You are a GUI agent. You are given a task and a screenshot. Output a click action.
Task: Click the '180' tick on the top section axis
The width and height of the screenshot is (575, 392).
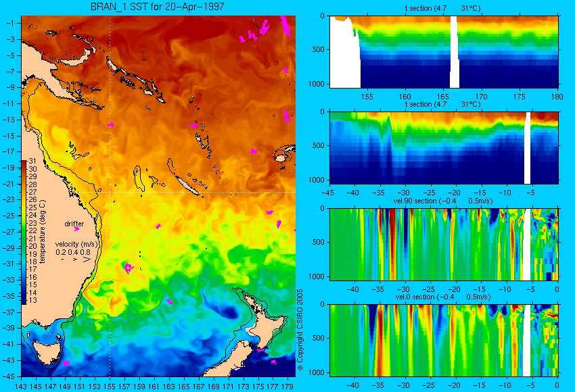point(557,97)
